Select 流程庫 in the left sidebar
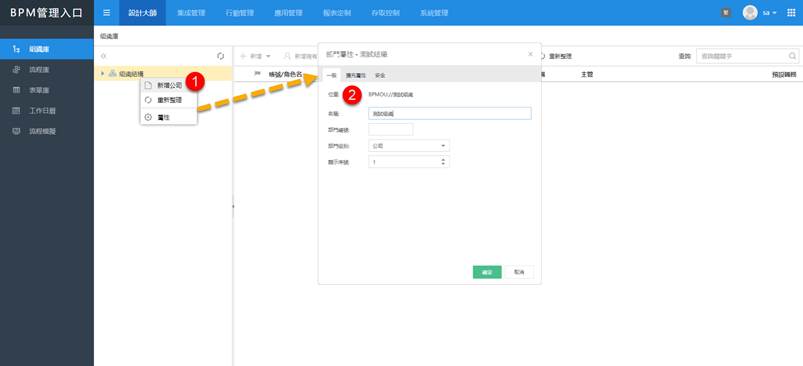This screenshot has height=366, width=803. 47,70
